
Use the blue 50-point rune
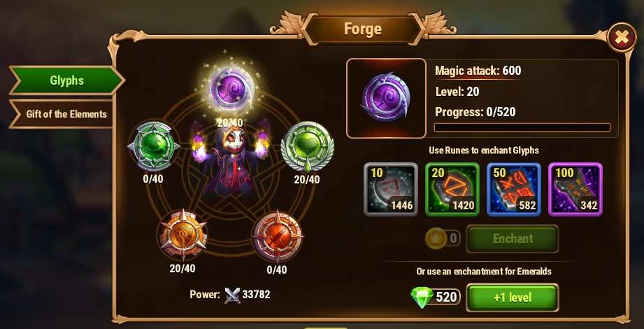coord(514,189)
